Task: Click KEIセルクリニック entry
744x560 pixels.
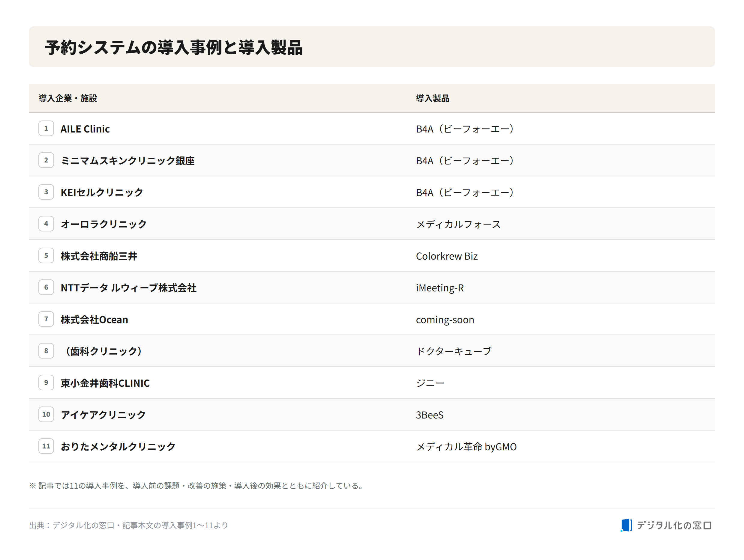Action: pyautogui.click(x=102, y=192)
